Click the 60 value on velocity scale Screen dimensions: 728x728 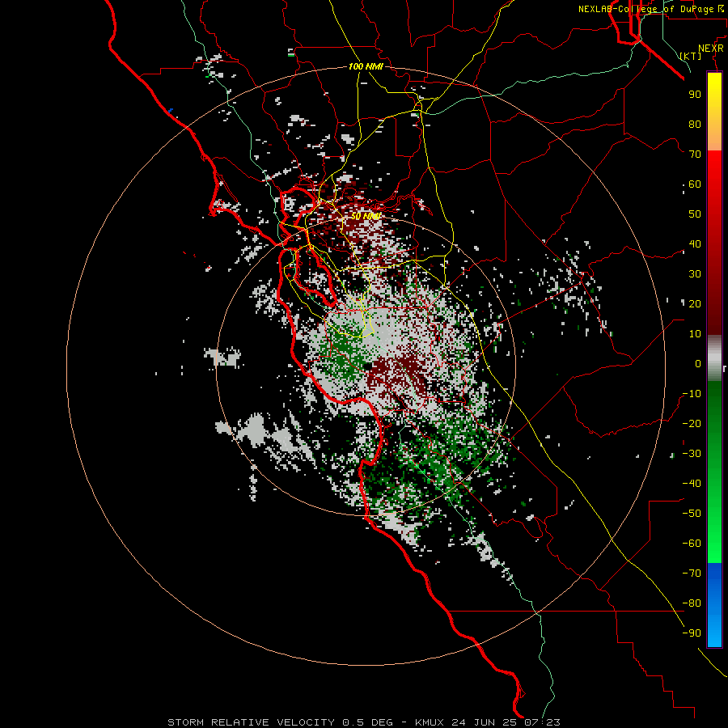(695, 184)
